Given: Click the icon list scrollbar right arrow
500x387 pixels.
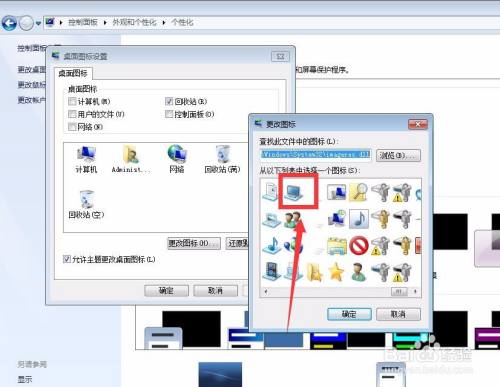Looking at the screenshot, I should [x=415, y=291].
